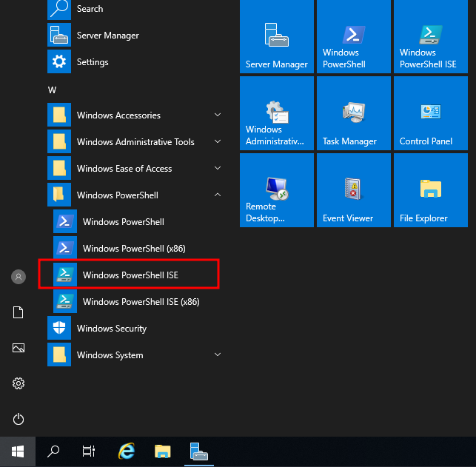Switch to Server Manager on the taskbar
Screen dimensions: 476x467
click(199, 451)
